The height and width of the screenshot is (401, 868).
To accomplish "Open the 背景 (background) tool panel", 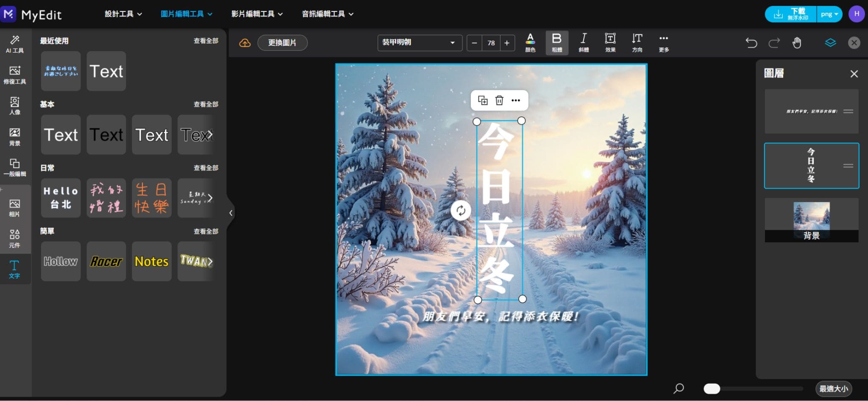I will 15,136.
